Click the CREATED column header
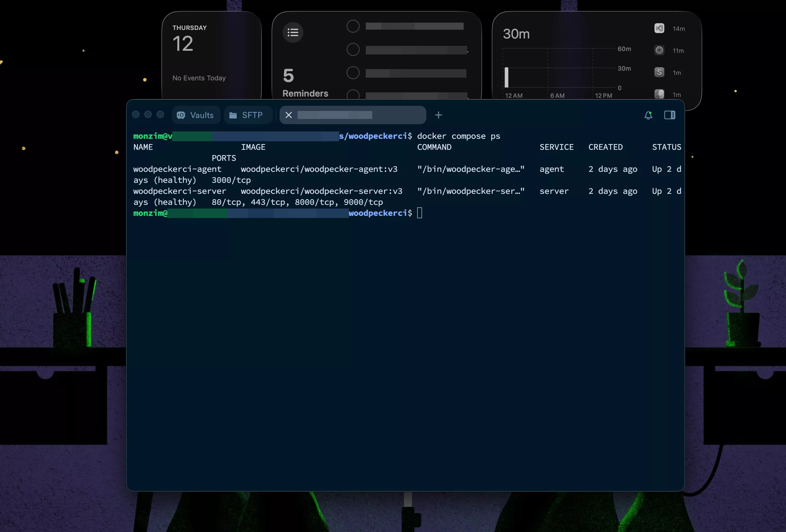 coord(605,147)
